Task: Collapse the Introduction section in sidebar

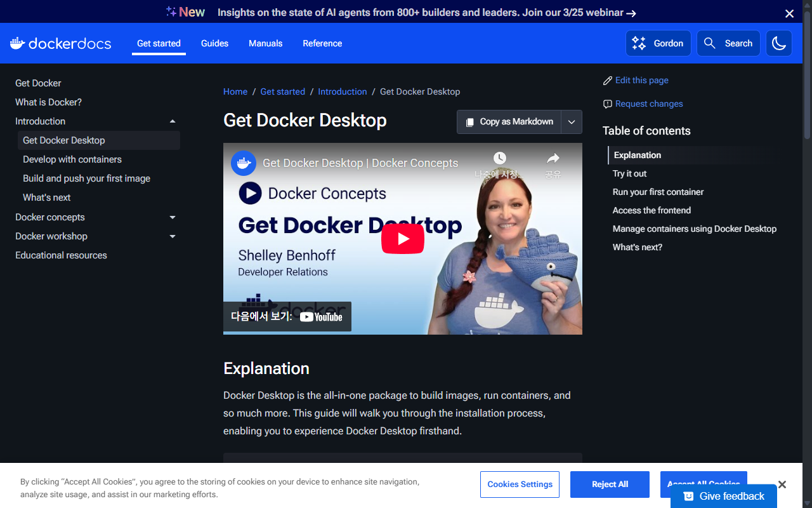Action: 172,120
